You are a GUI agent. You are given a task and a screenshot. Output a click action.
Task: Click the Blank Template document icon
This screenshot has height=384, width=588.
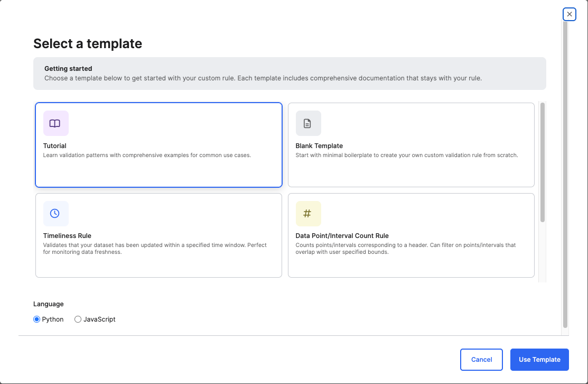pyautogui.click(x=308, y=123)
